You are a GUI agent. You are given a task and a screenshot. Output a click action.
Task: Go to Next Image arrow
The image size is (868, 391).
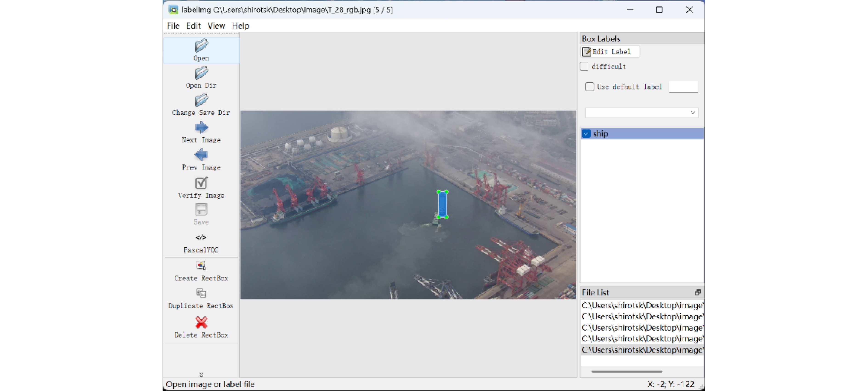point(201,127)
